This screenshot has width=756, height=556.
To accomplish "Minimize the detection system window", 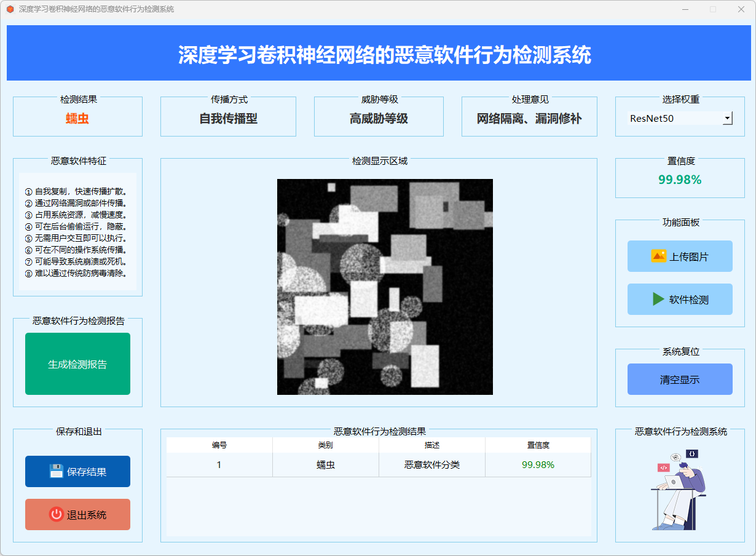I will click(685, 9).
